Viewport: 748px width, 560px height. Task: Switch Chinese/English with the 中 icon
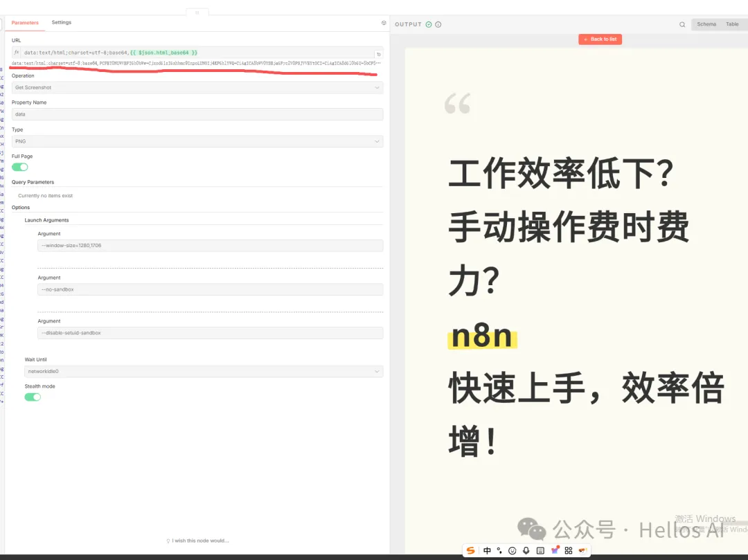pyautogui.click(x=487, y=550)
